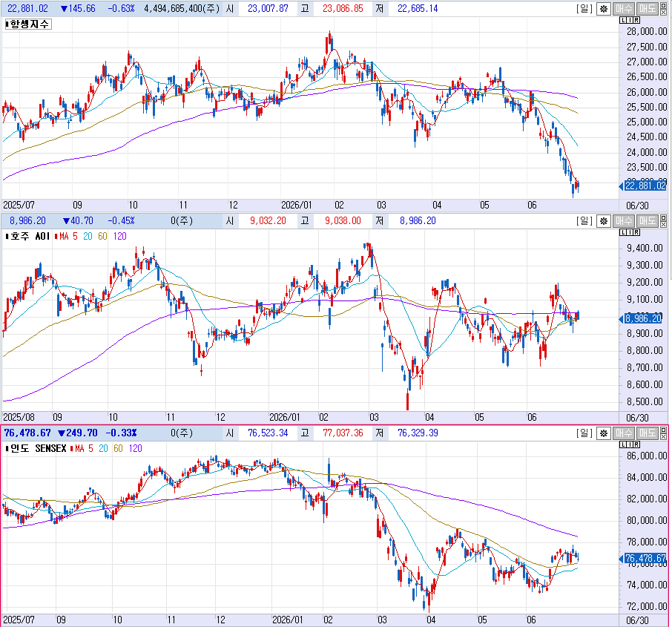Click 매도 sell button on India SENSEX chart

(647, 433)
